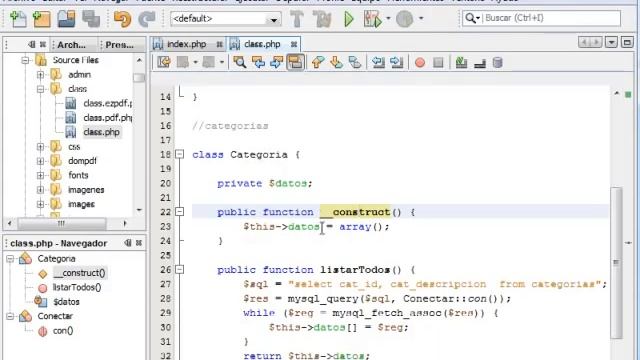Click the project tree horizontal scrollbar
The image size is (640, 360).
tap(61, 223)
